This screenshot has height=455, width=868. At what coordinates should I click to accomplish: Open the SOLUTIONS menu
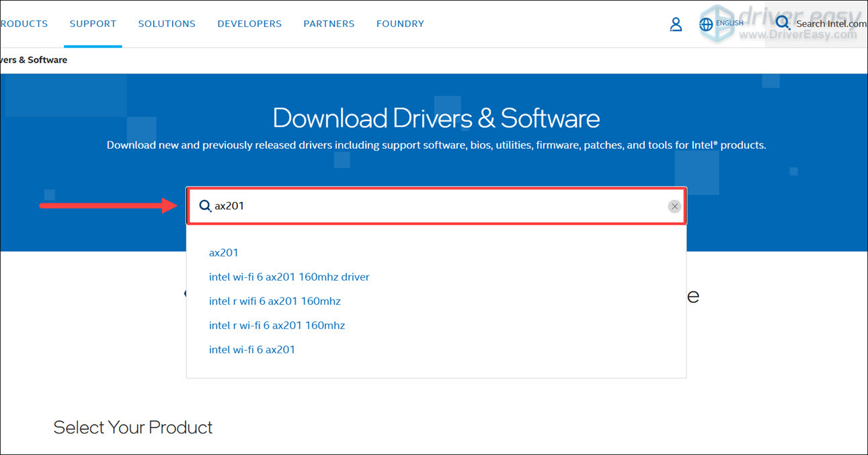coord(167,24)
